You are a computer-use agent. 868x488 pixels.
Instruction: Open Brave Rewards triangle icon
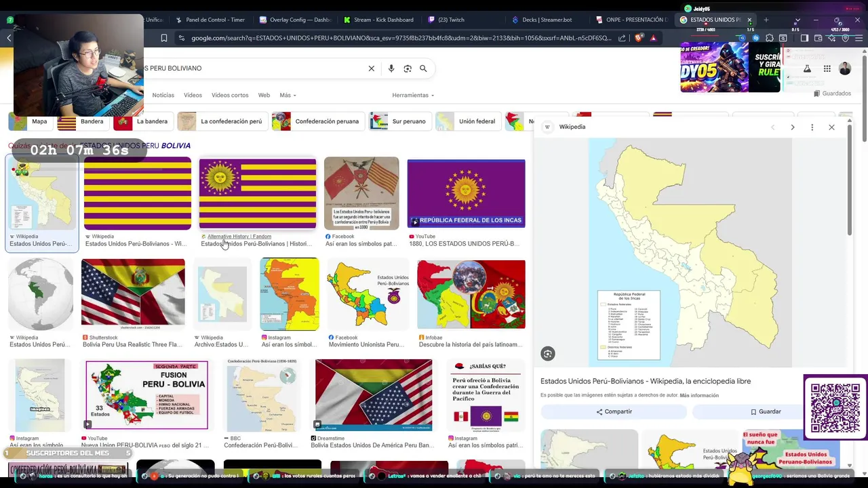(653, 38)
